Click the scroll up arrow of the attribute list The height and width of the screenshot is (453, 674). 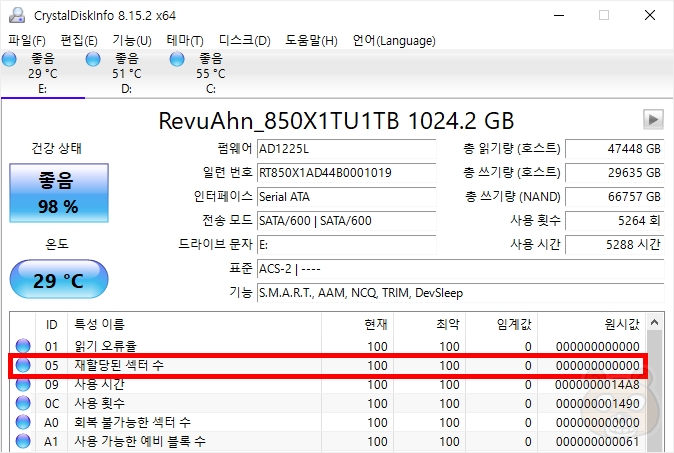[x=655, y=322]
